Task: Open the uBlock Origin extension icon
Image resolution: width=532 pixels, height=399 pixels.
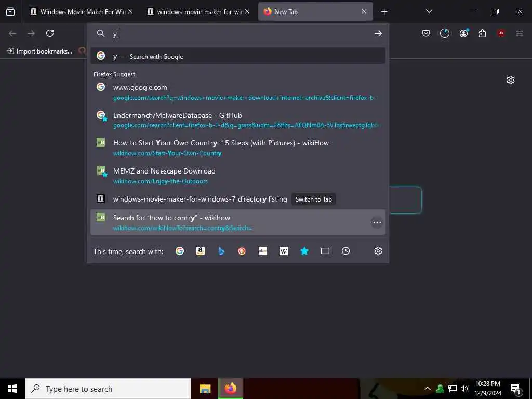Action: point(501,33)
